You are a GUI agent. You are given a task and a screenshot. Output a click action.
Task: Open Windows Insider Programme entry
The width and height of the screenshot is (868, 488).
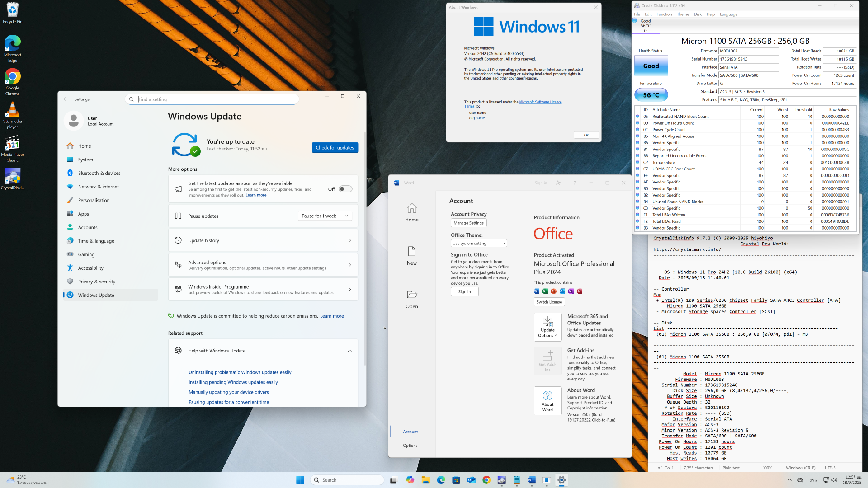(263, 289)
